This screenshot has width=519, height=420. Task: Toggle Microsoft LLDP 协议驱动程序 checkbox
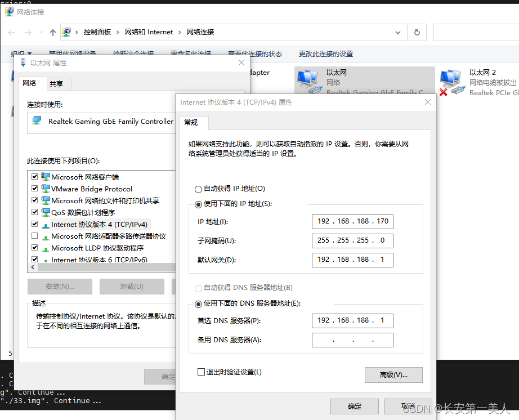click(34, 248)
